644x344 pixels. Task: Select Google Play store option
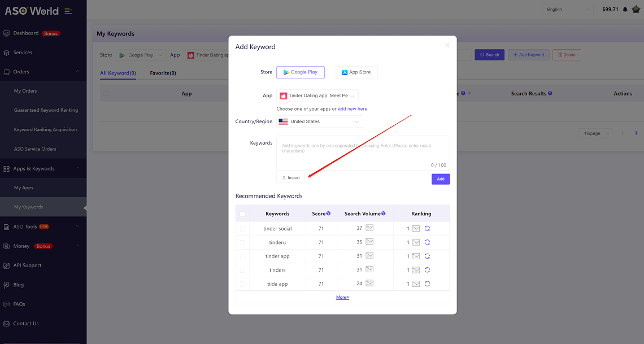point(300,72)
